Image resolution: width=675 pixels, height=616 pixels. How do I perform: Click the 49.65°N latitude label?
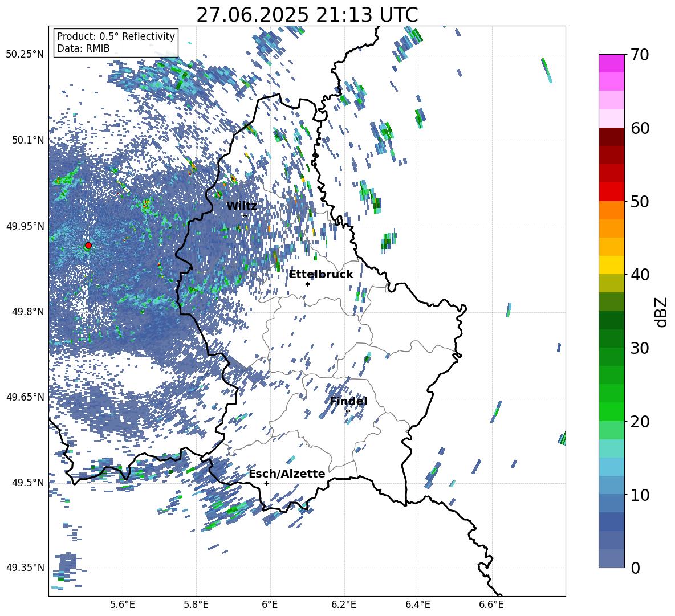25,397
